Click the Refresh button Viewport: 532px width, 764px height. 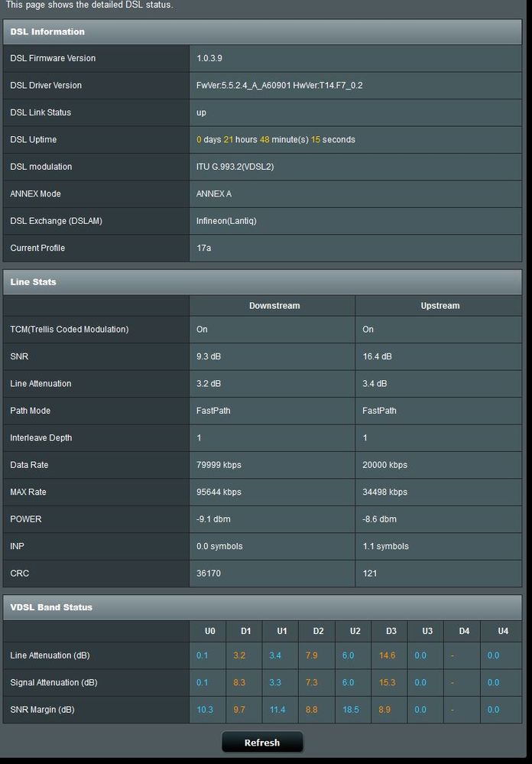[262, 743]
